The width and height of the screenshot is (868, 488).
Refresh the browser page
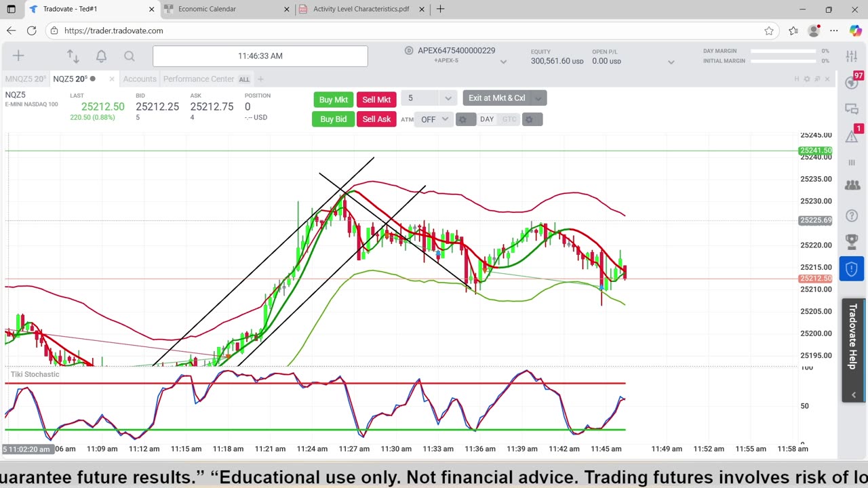pyautogui.click(x=31, y=30)
